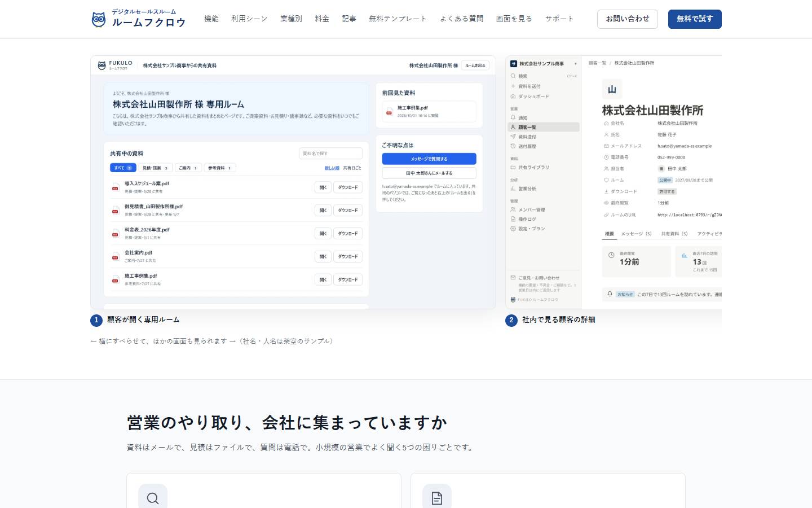Viewport: 812px width, 508px height.
Task: Click the 施工事例集.pdf card under 前回見た資料
Action: tap(429, 111)
